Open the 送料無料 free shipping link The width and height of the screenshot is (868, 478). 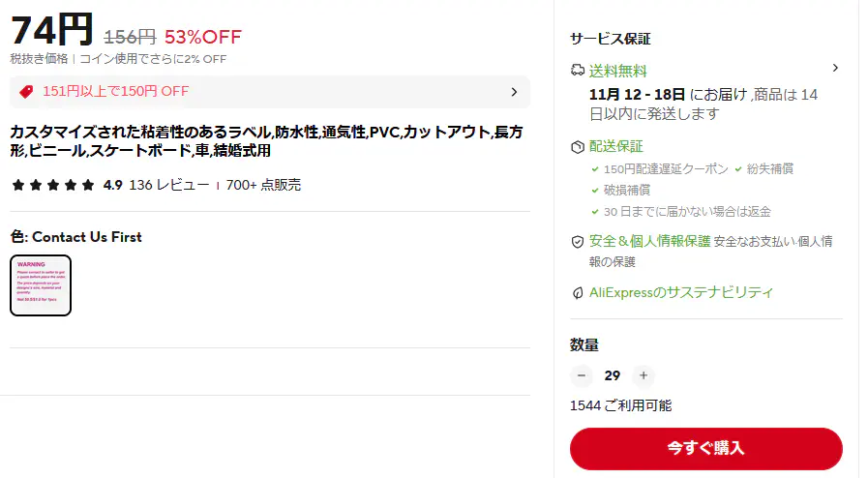(x=618, y=71)
